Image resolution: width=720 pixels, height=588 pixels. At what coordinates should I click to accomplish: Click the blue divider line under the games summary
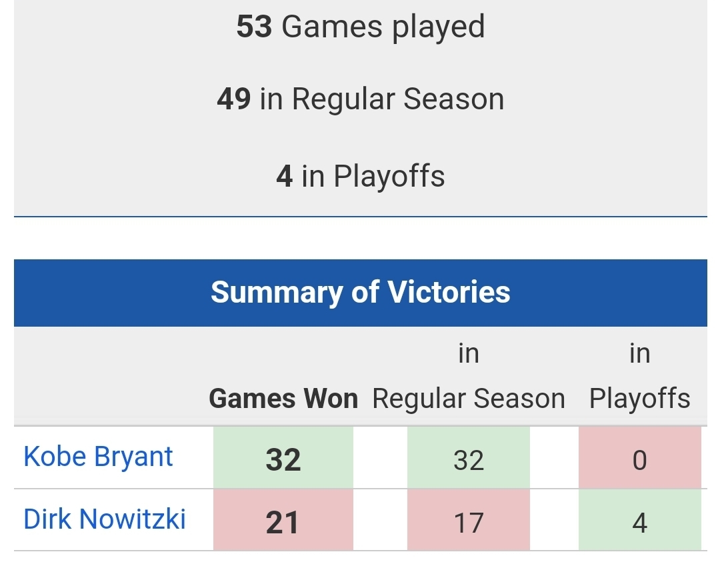click(x=360, y=217)
